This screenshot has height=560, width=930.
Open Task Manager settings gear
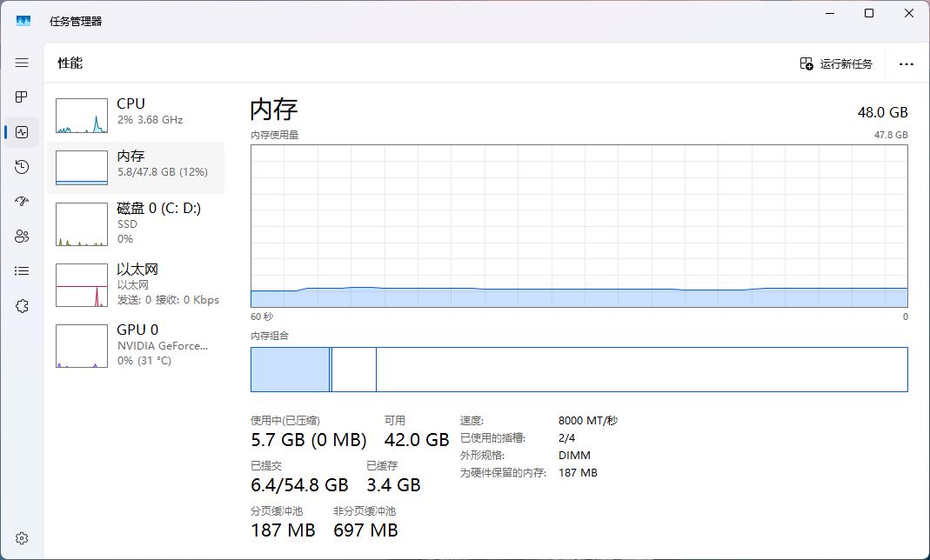[22, 539]
